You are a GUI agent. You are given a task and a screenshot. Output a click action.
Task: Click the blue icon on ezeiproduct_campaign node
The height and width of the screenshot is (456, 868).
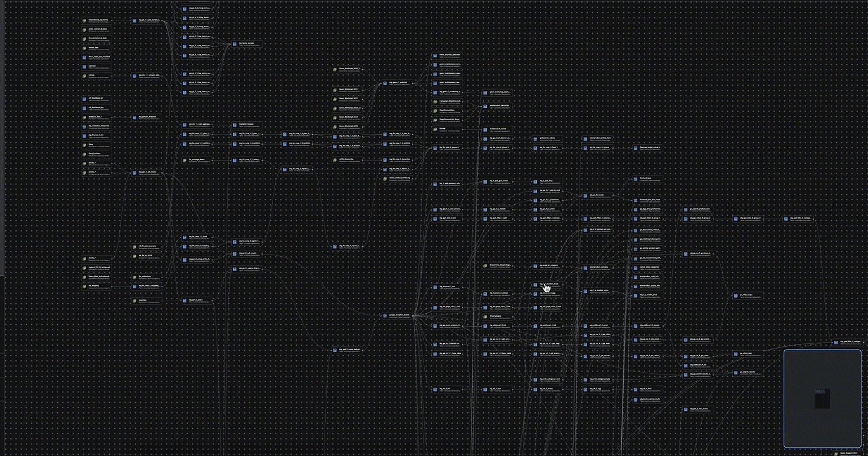486,106
